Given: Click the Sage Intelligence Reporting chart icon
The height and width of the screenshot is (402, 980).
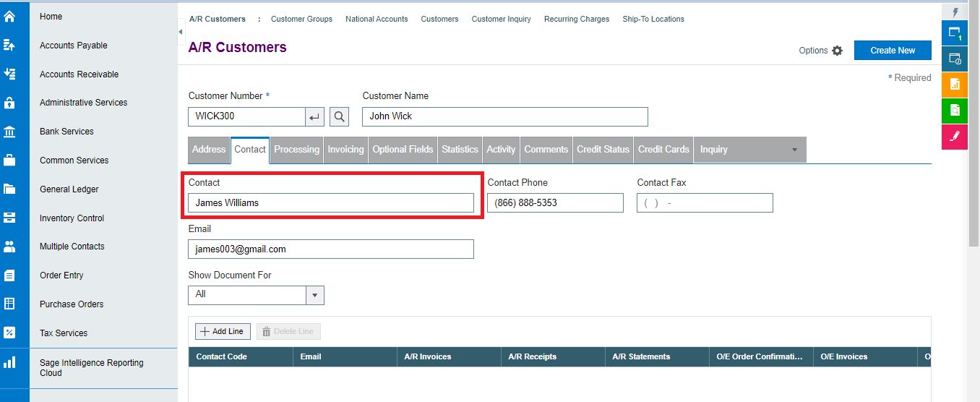Looking at the screenshot, I should 9,362.
